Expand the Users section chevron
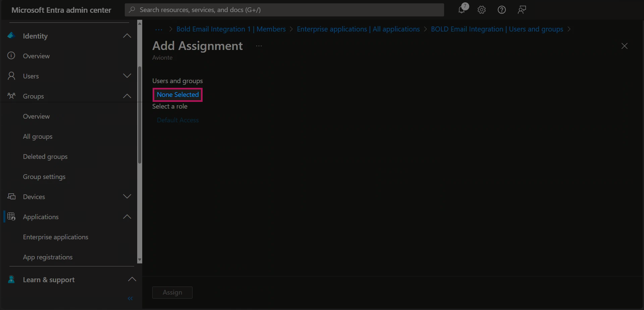Screen dimensions: 644x310 pyautogui.click(x=127, y=76)
